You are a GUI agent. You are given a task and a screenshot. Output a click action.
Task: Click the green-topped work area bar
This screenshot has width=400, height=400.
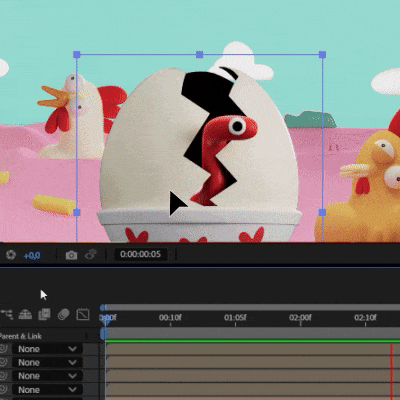coord(253,334)
